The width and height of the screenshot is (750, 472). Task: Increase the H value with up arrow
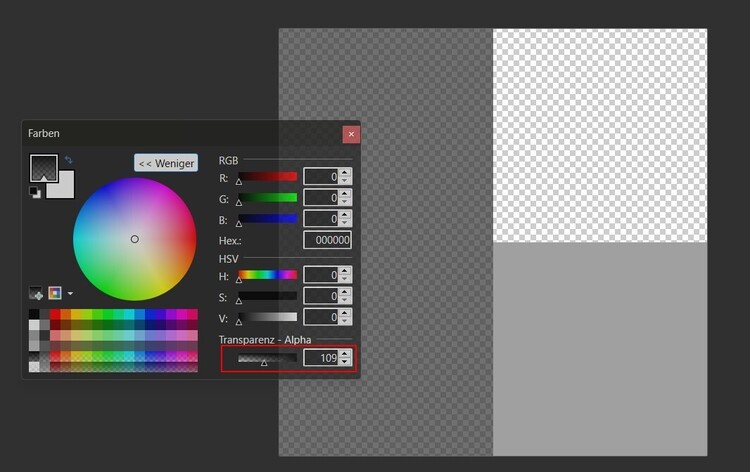pyautogui.click(x=345, y=271)
